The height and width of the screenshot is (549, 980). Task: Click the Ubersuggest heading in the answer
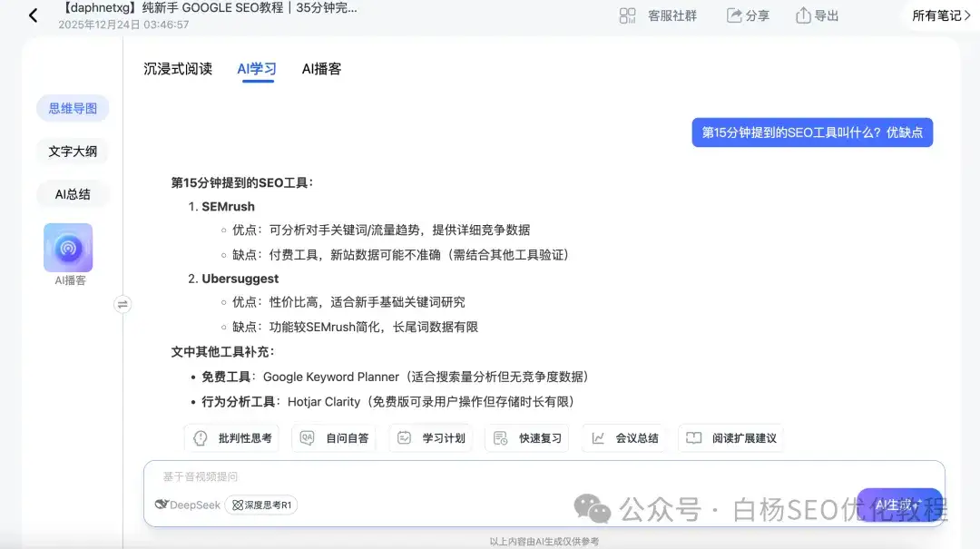240,279
